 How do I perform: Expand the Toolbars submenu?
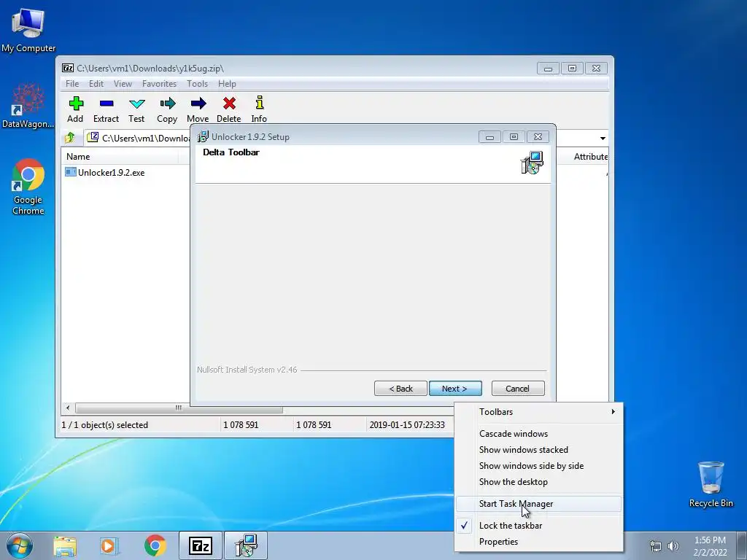[x=539, y=412]
